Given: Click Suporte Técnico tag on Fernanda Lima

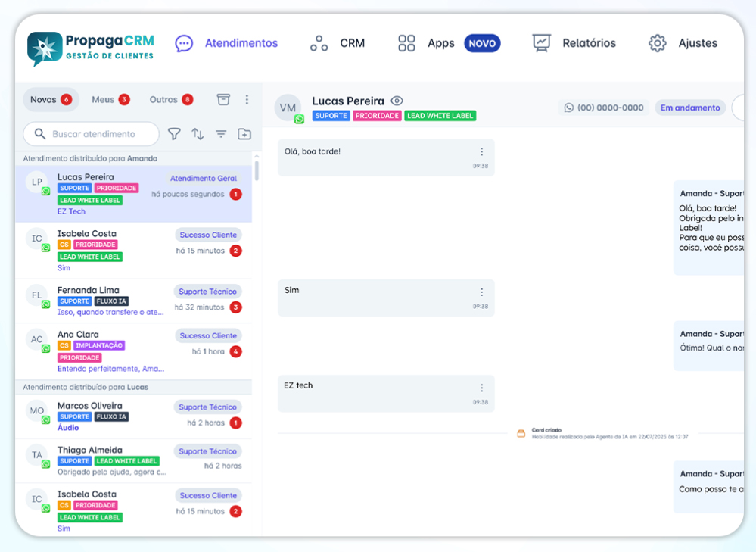Looking at the screenshot, I should (x=208, y=292).
